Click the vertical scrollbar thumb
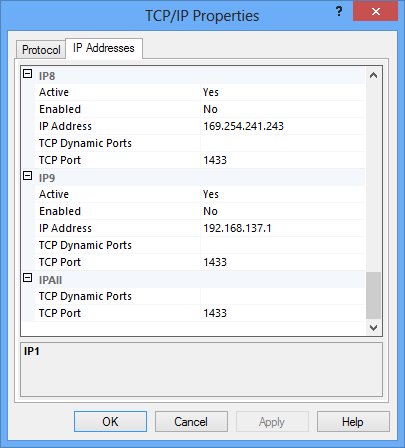 point(373,296)
